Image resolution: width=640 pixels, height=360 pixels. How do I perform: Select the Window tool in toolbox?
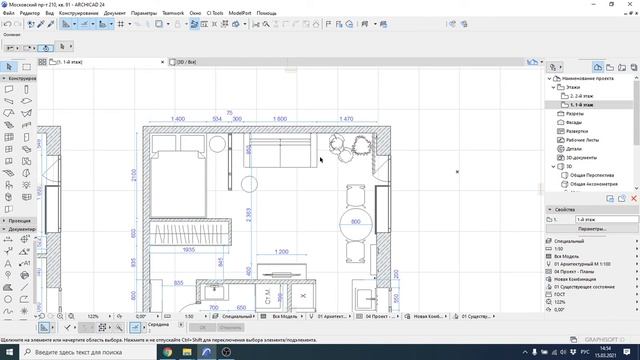9,149
